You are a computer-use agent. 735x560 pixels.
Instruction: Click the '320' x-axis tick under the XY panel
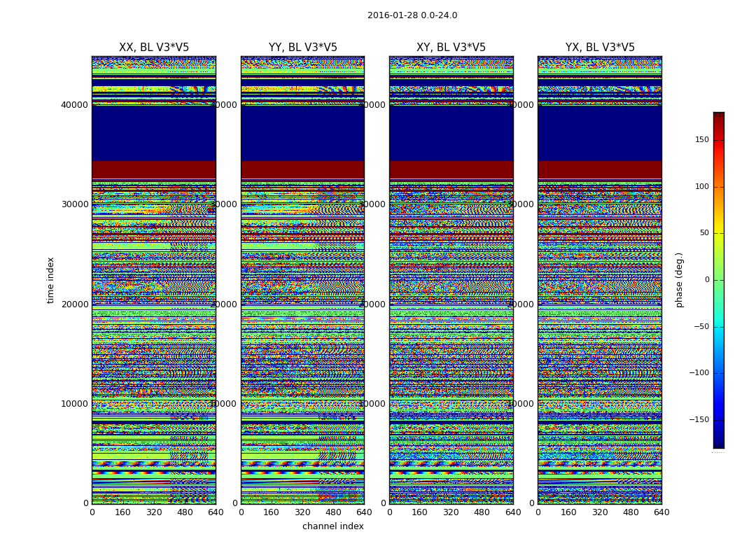(x=451, y=512)
